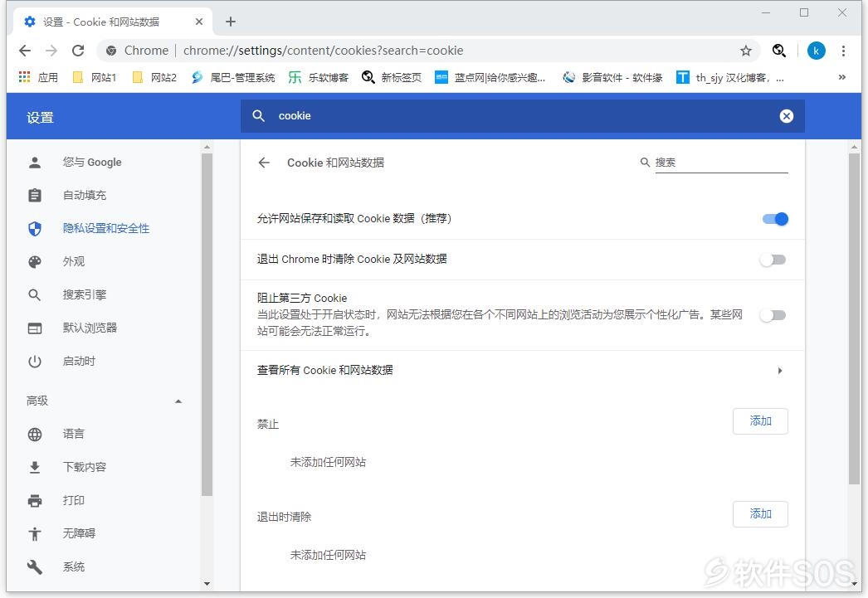Open 蓝点网 bookmark
Image resolution: width=868 pixels, height=598 pixels.
point(490,77)
